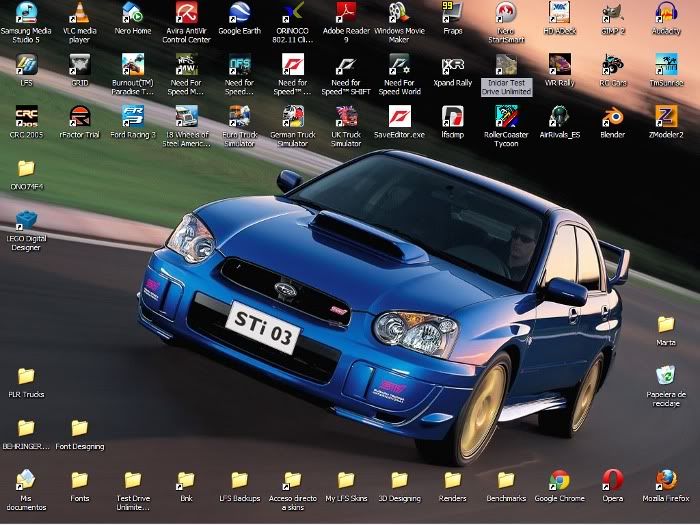Image resolution: width=700 pixels, height=525 pixels.
Task: Click the Papelera de reciclaje icon
Action: [666, 376]
